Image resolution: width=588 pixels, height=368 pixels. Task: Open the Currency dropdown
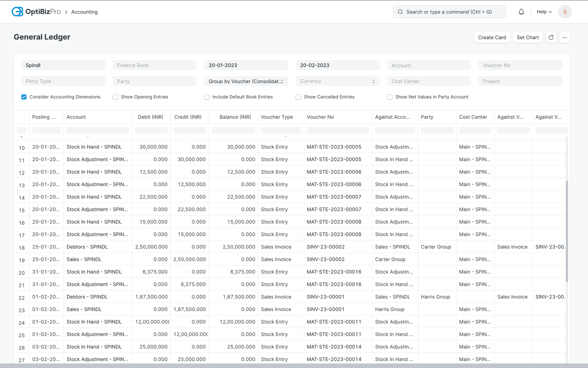(x=337, y=81)
